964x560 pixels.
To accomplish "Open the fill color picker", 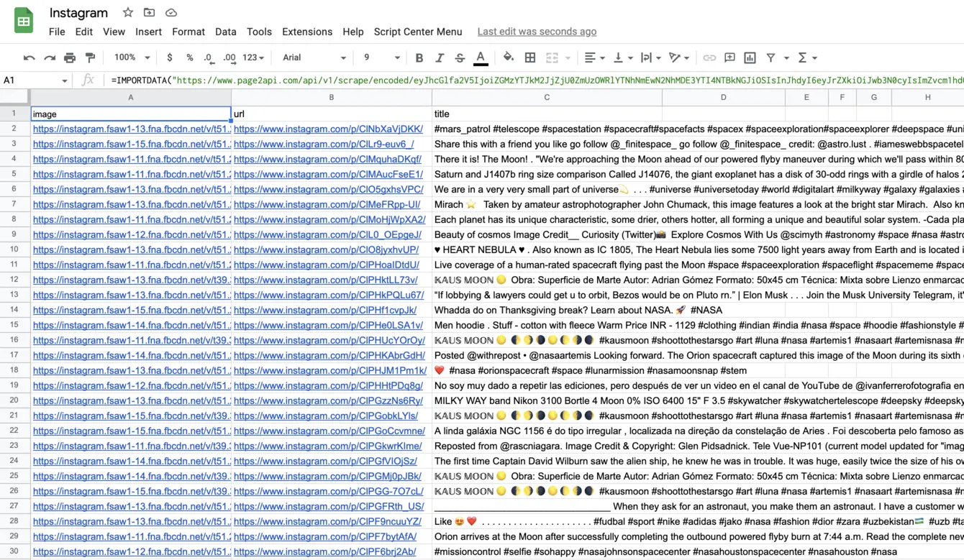I will pyautogui.click(x=509, y=58).
